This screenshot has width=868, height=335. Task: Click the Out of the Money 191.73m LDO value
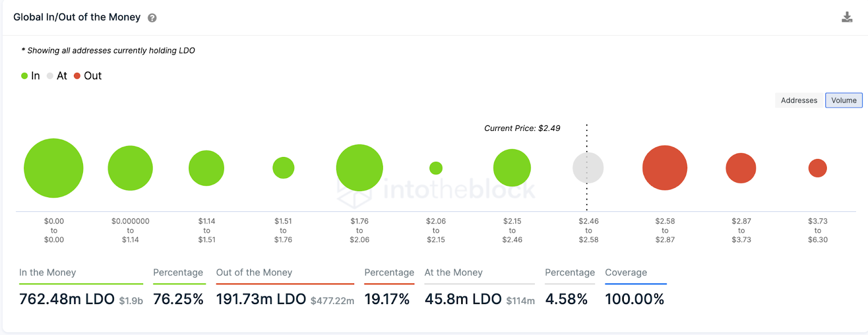[261, 299]
